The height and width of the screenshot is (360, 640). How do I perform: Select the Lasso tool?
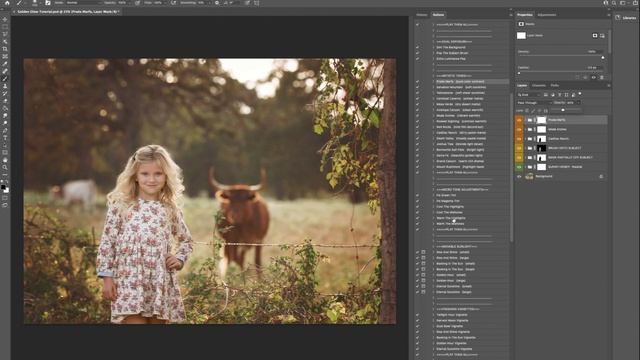point(5,34)
